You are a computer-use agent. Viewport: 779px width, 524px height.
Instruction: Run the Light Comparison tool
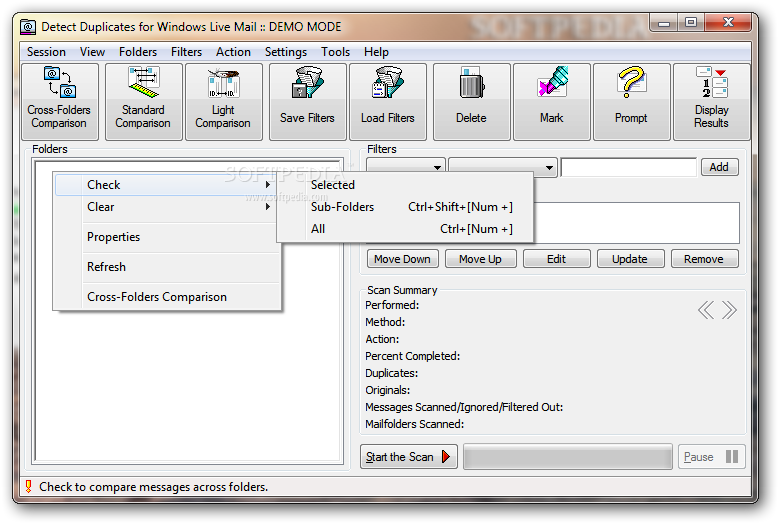223,101
